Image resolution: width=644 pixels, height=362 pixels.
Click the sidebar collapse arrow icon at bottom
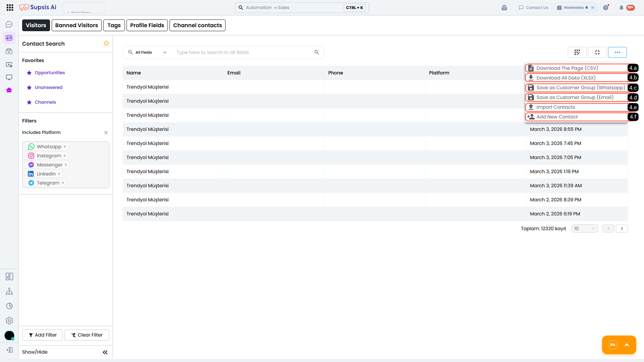tap(9, 350)
